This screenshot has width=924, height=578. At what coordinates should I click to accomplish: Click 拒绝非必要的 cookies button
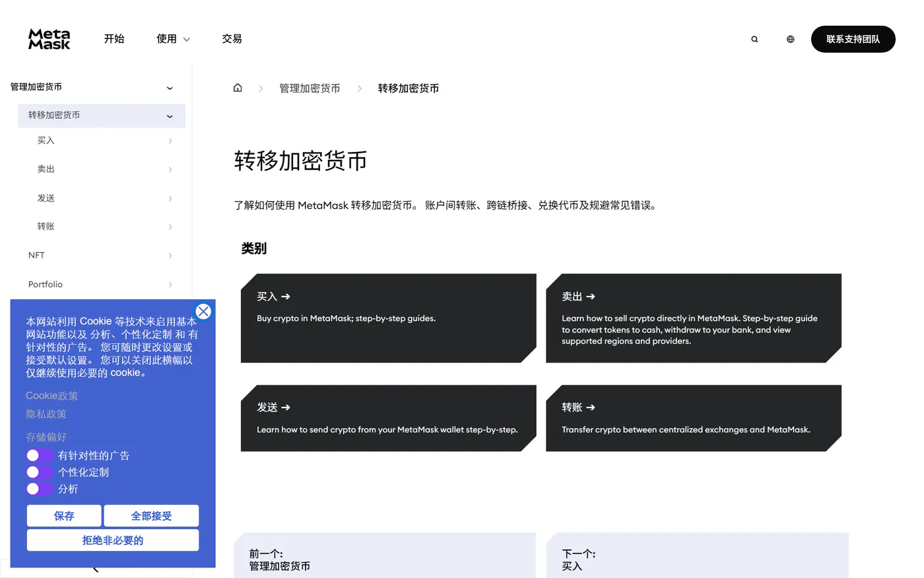113,540
